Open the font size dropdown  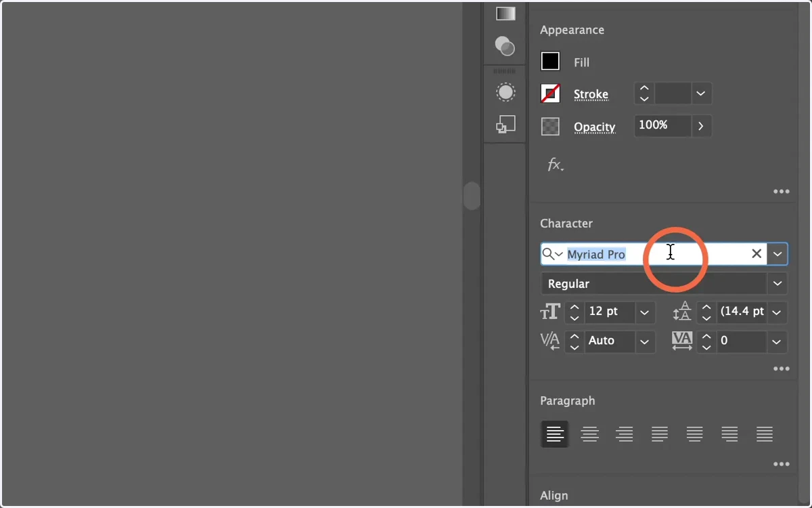[645, 312]
